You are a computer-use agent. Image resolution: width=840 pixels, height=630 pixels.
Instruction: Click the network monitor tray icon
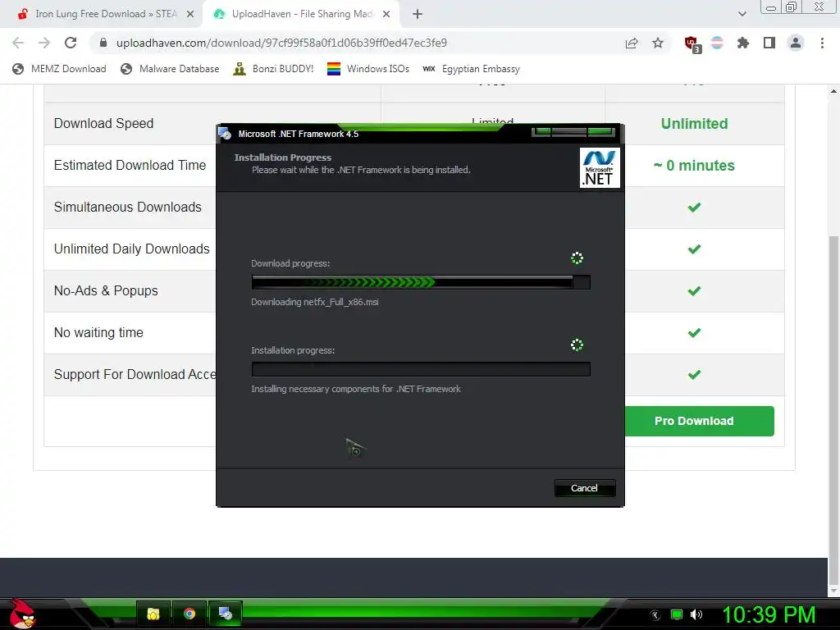point(677,614)
